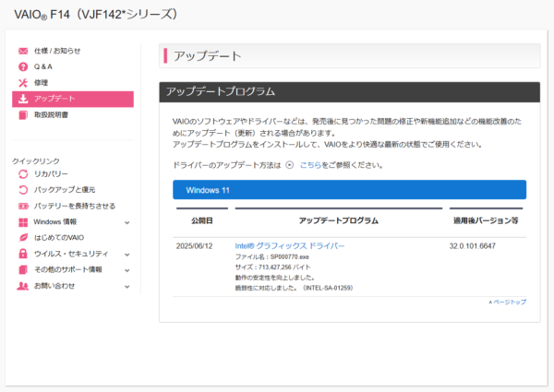
Task: Click the Windows 情報 quick link label
Action: coord(55,222)
